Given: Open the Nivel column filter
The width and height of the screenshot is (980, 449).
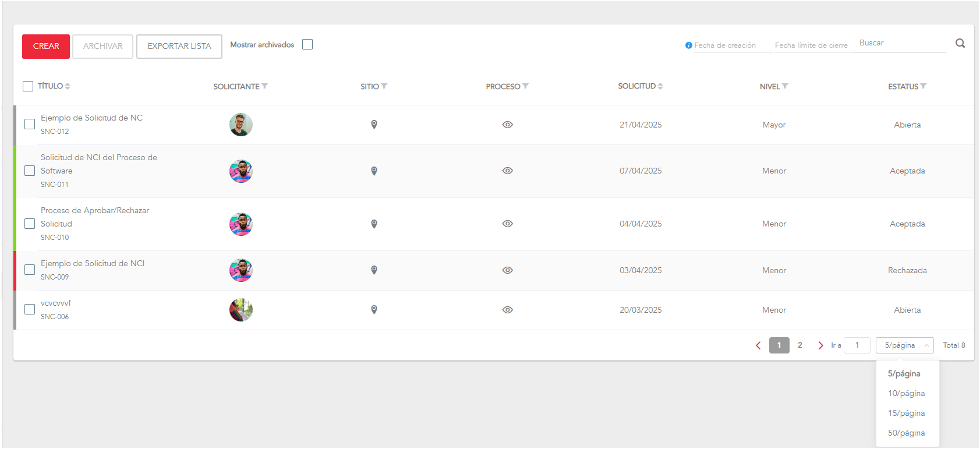Looking at the screenshot, I should [785, 86].
